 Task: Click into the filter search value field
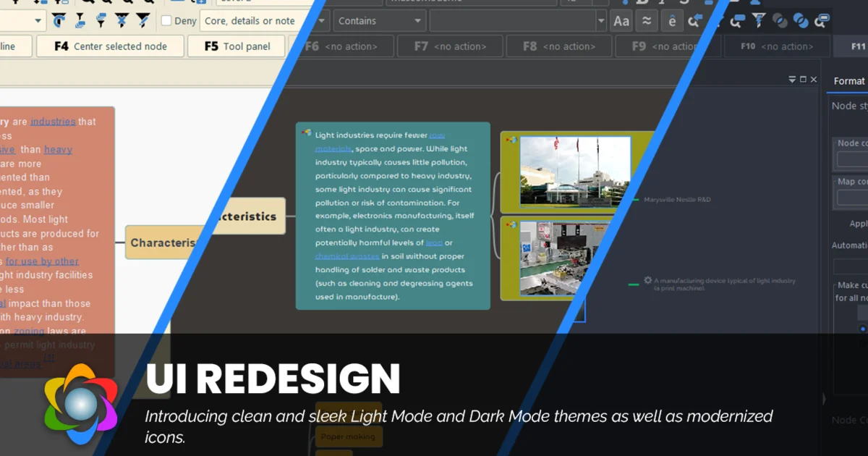(x=513, y=21)
